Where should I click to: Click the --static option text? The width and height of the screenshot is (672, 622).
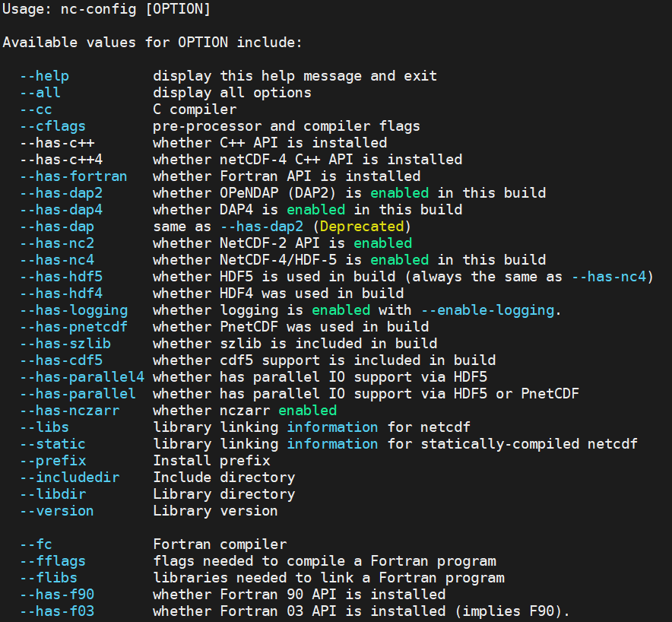[52, 443]
